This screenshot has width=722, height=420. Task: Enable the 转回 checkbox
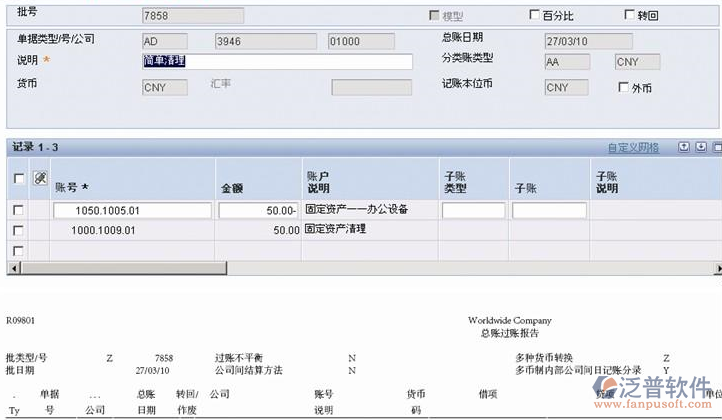[x=629, y=15]
